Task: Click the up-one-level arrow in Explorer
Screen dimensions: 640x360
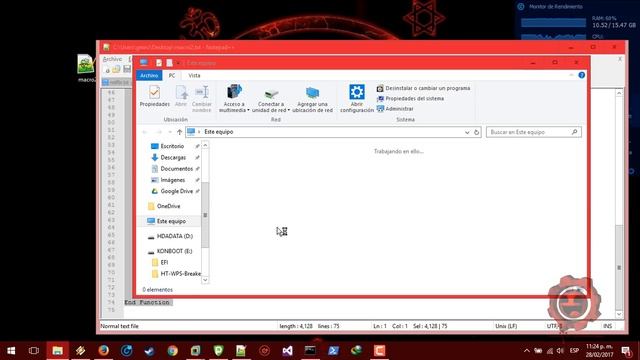Action: [179, 132]
